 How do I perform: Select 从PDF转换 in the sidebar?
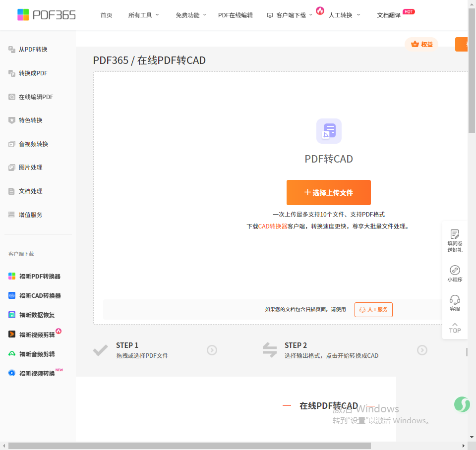[x=33, y=50]
